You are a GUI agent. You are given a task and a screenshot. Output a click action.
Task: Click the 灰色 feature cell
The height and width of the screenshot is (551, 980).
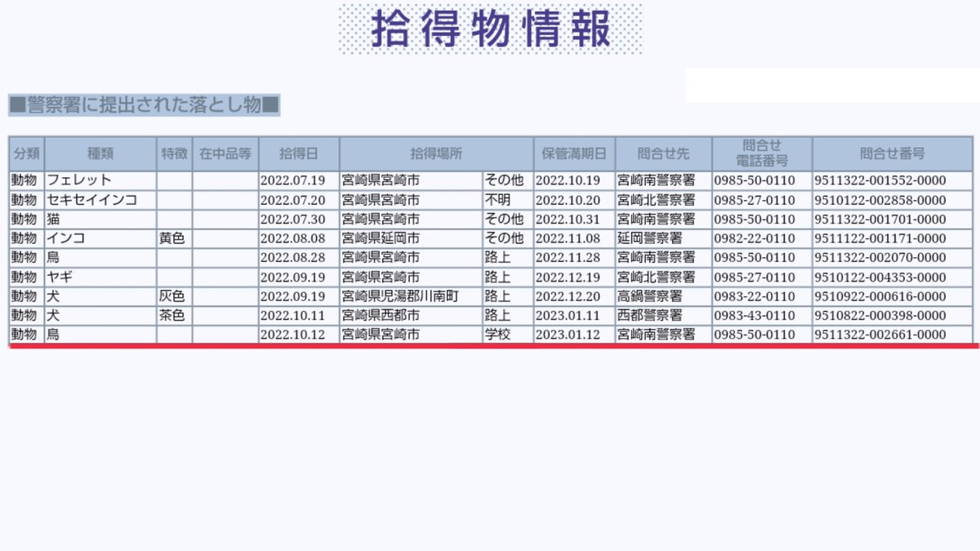(175, 295)
